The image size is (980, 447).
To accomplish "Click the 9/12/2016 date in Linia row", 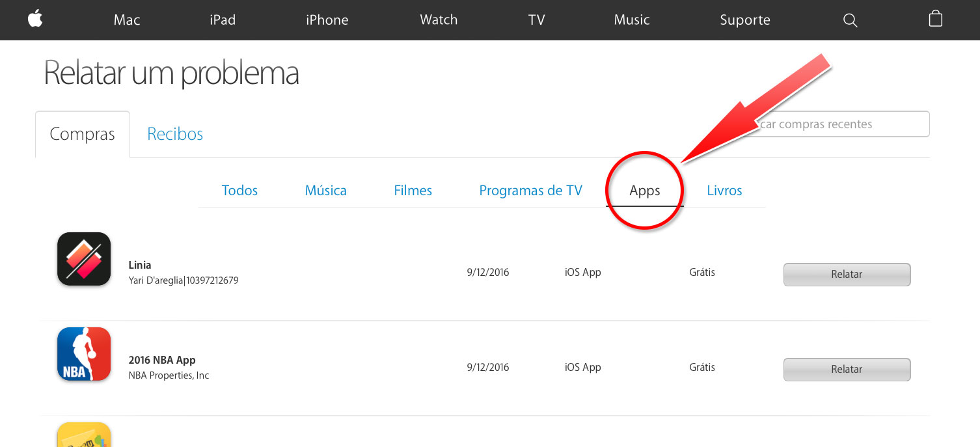I will (x=488, y=273).
